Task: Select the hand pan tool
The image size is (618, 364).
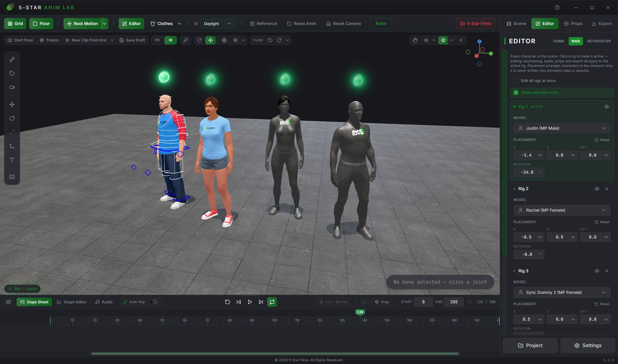Action: (415, 40)
